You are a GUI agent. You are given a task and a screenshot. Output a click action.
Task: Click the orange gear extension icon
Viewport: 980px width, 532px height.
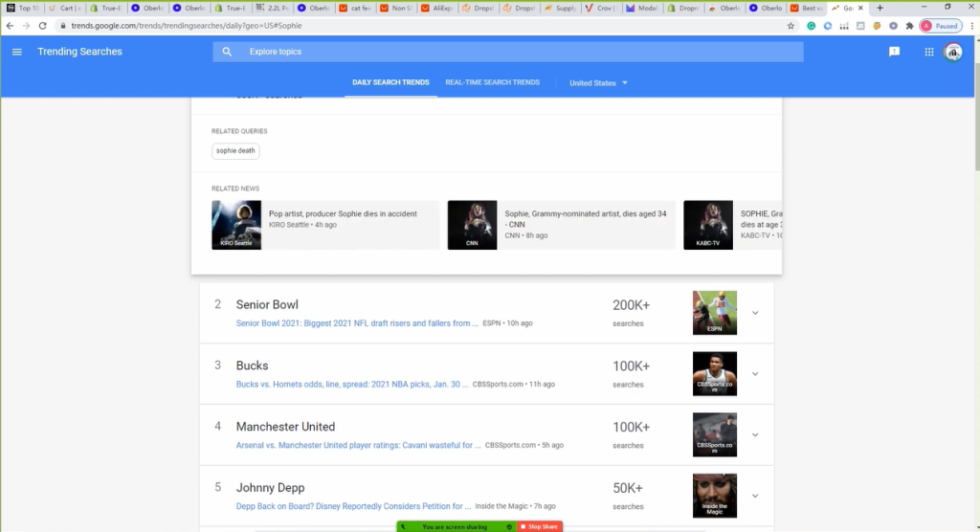tap(877, 26)
